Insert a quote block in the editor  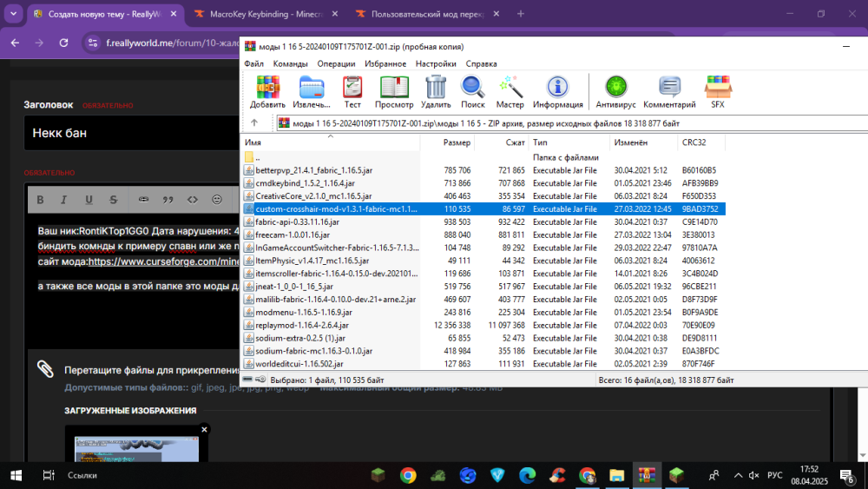click(168, 200)
